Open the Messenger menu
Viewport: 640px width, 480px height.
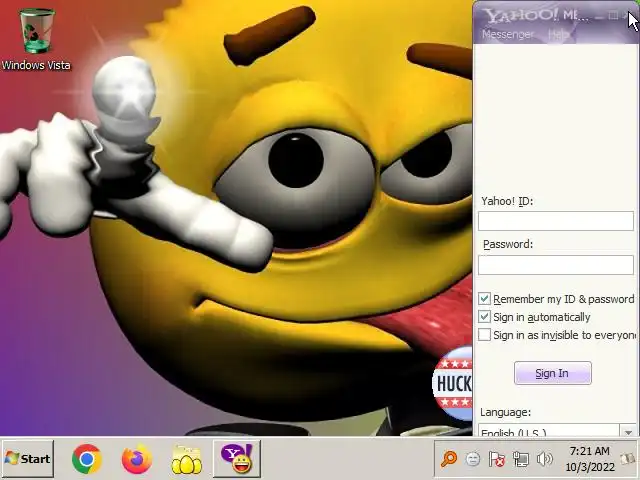point(508,34)
